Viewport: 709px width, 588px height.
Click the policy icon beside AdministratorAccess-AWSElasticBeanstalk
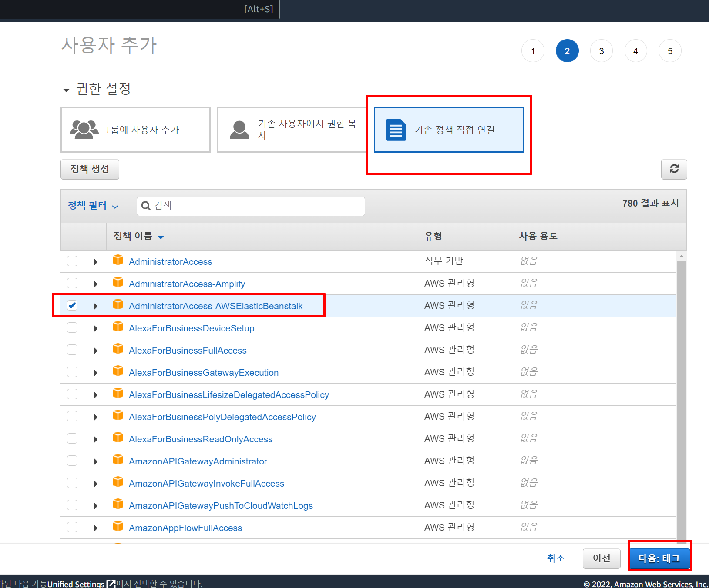coord(118,304)
